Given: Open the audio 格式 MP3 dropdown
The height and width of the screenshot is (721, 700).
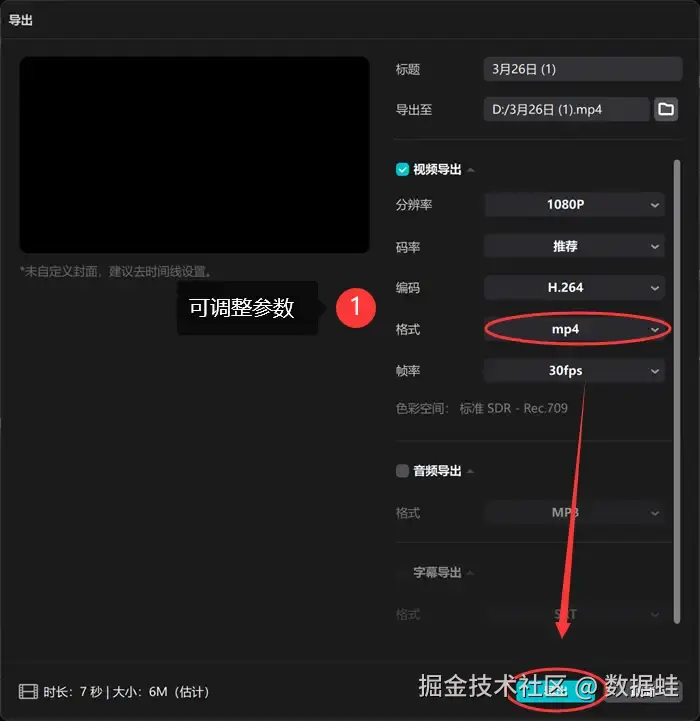Looking at the screenshot, I should pos(574,512).
